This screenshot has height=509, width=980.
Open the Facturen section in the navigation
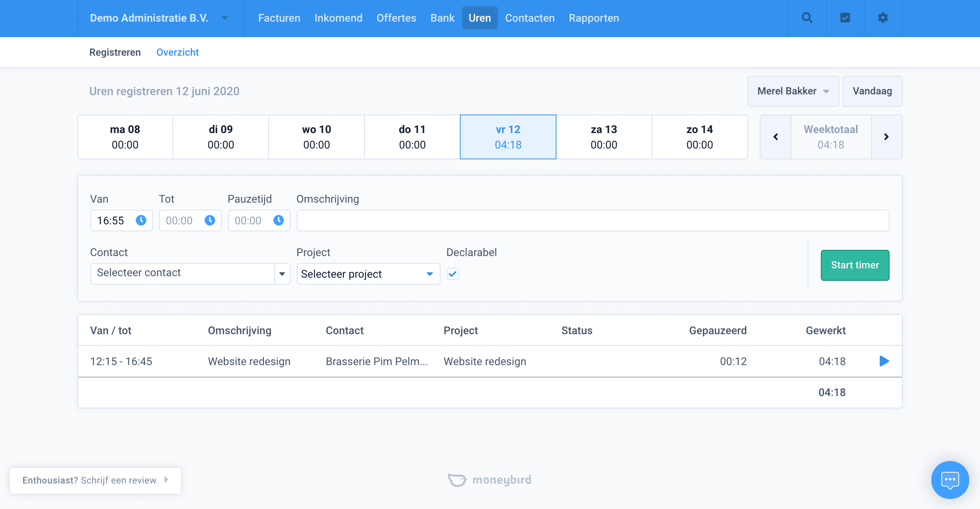[x=279, y=18]
